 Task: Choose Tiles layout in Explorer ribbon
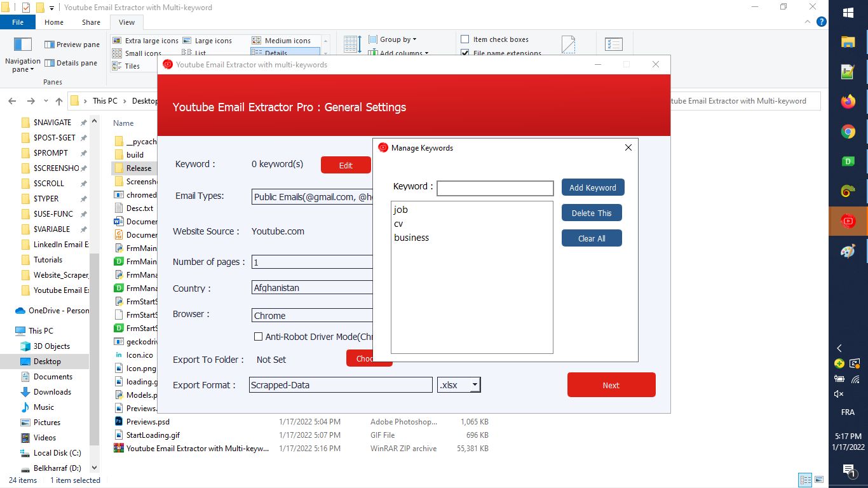coord(126,66)
